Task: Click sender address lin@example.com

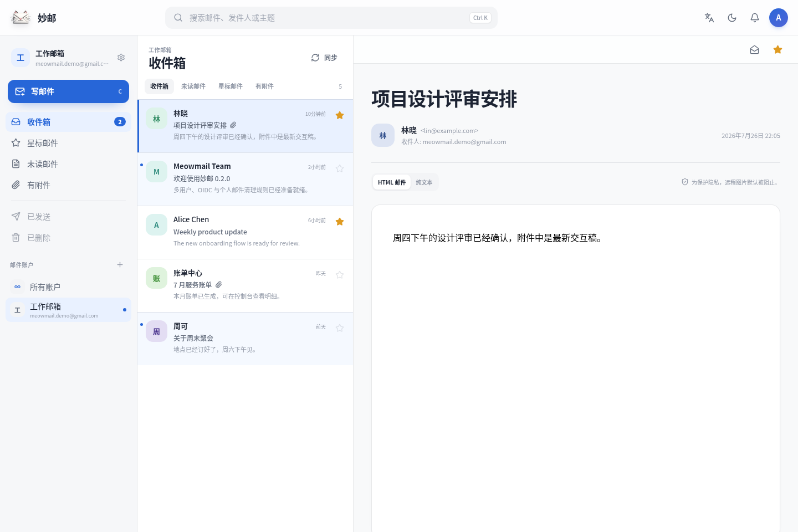Action: point(449,131)
